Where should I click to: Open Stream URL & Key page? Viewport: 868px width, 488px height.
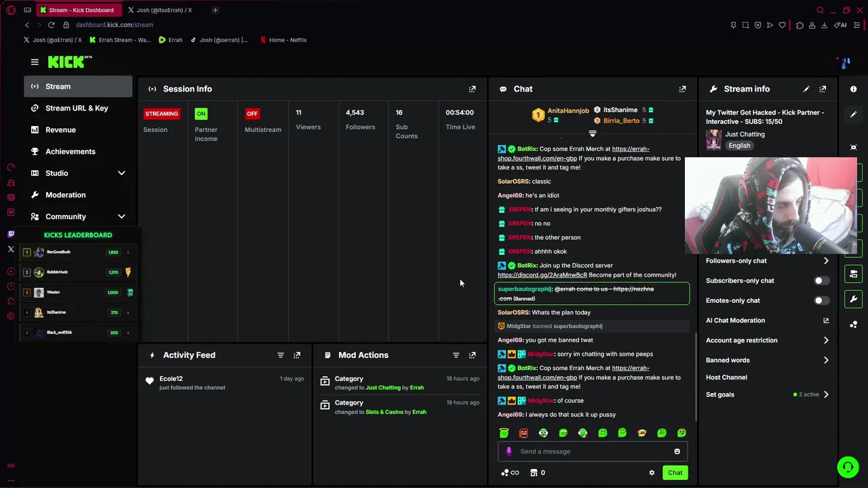[x=79, y=108]
